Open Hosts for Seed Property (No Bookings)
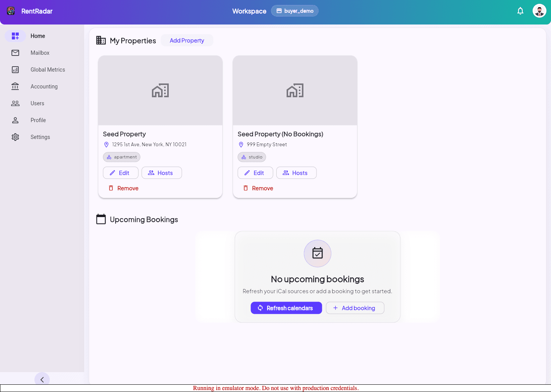The image size is (551, 392). click(x=297, y=173)
